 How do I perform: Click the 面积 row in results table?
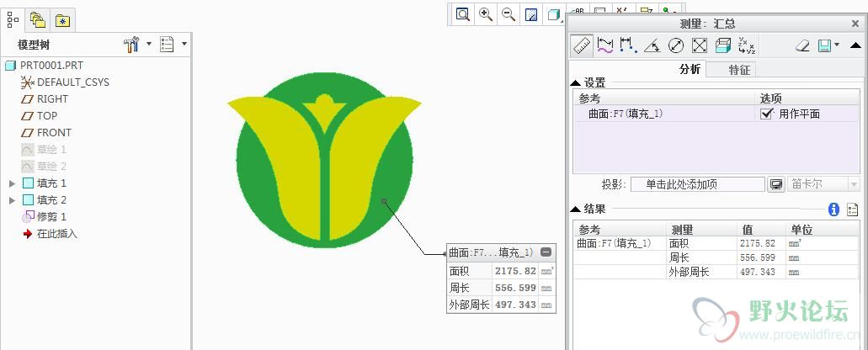tap(716, 243)
